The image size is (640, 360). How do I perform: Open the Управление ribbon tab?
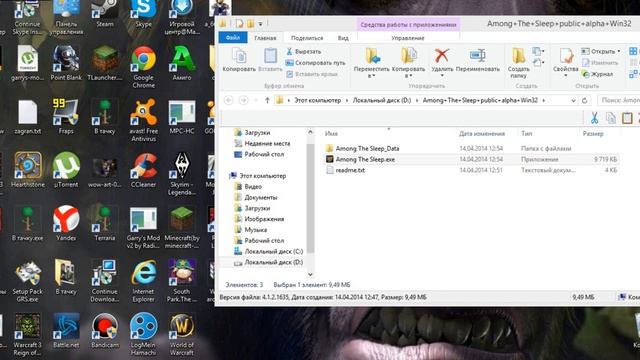coord(408,38)
